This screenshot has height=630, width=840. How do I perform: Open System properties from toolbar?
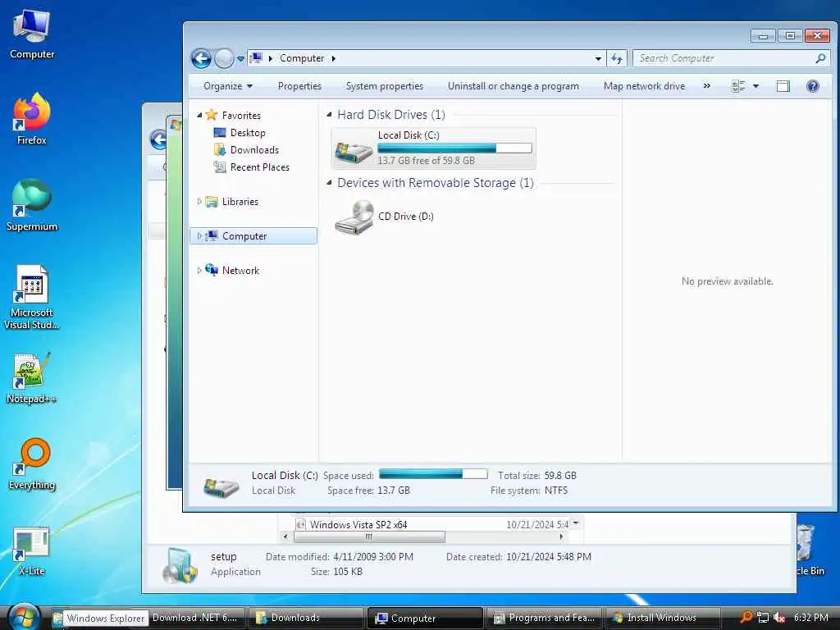point(384,86)
